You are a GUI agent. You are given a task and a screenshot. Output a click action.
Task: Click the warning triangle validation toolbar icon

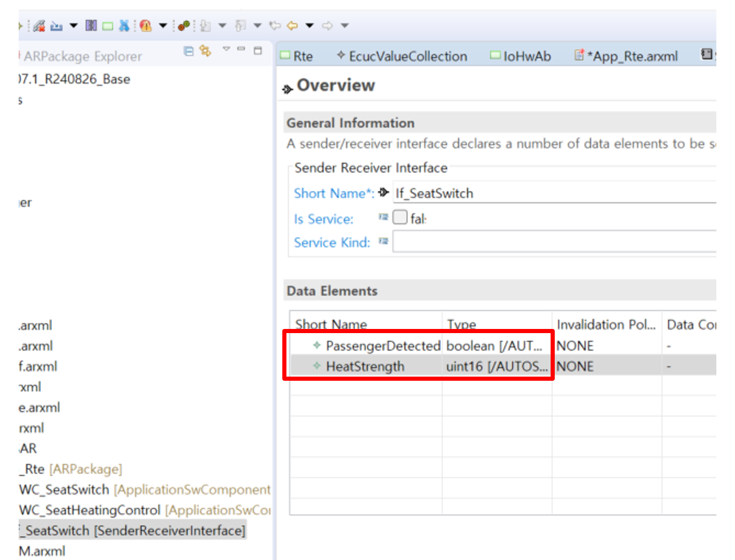(x=146, y=25)
